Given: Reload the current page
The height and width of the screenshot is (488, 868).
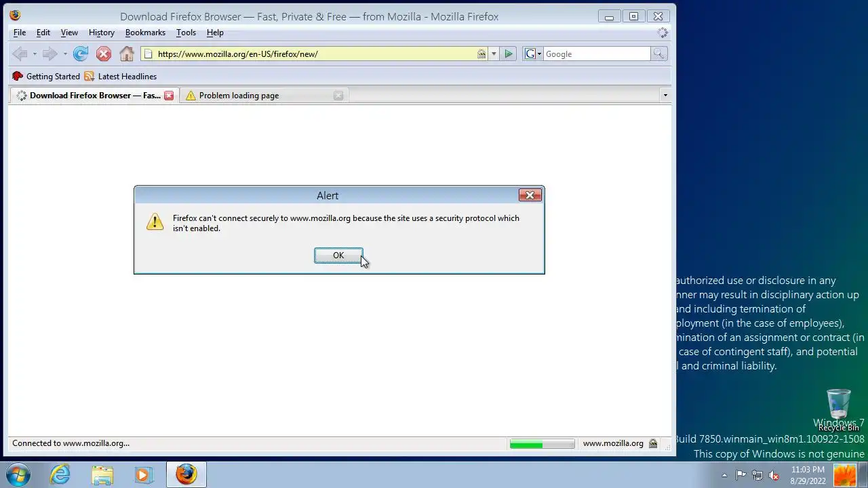Looking at the screenshot, I should click(x=81, y=54).
